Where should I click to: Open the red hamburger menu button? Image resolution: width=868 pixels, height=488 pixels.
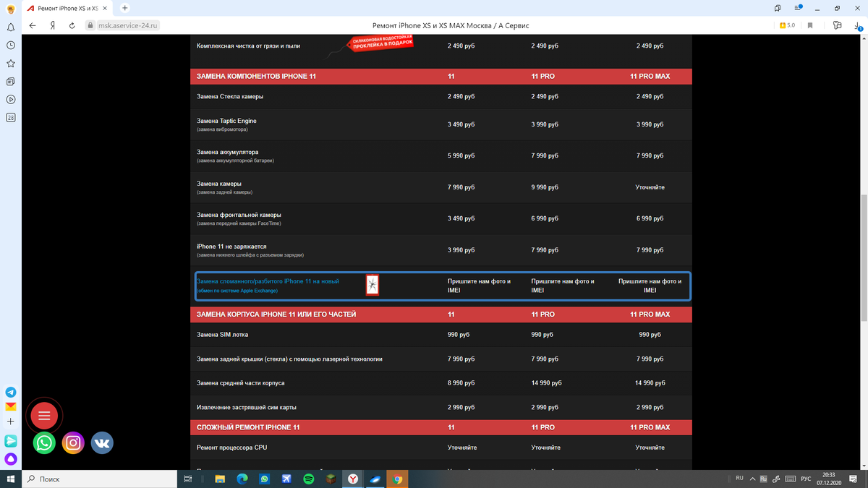pyautogui.click(x=44, y=415)
